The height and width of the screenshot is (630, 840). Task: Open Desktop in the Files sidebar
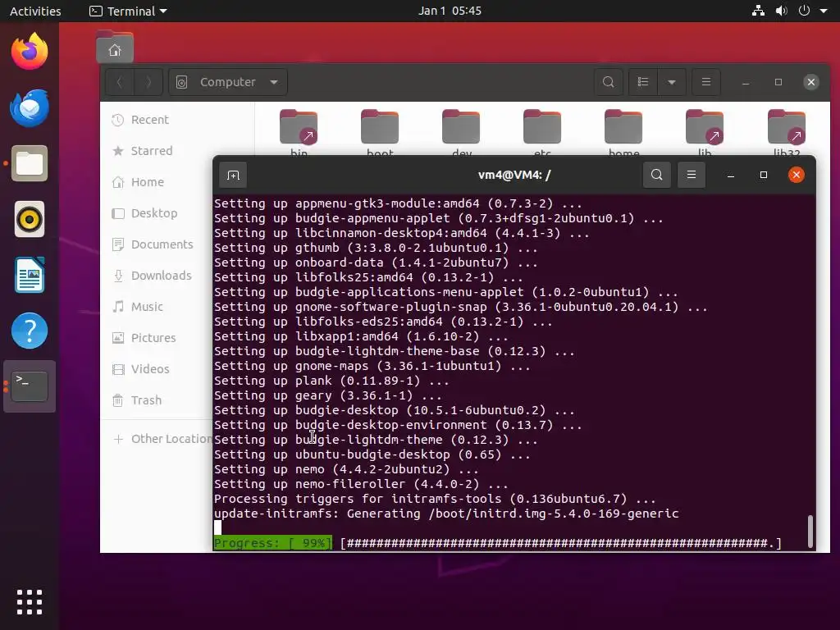pos(155,213)
